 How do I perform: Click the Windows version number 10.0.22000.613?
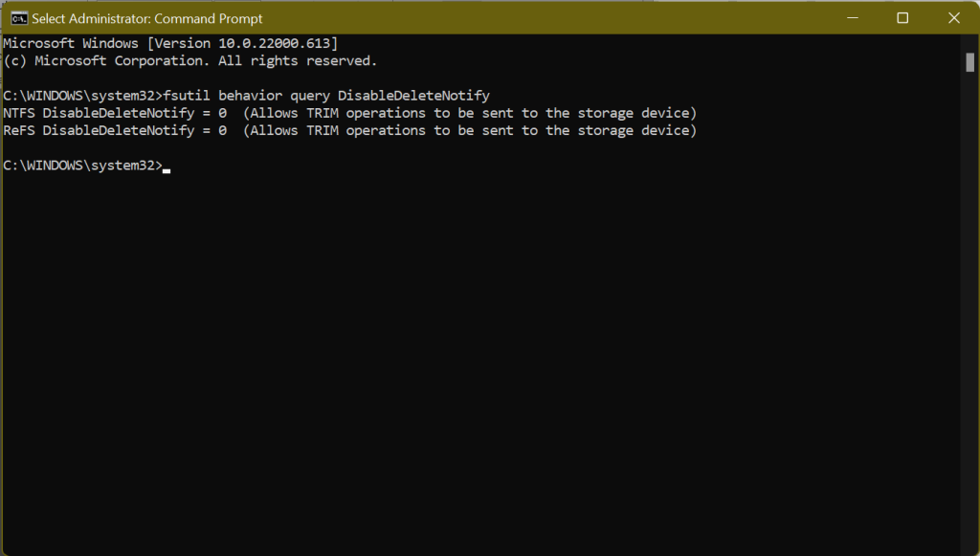pos(275,44)
